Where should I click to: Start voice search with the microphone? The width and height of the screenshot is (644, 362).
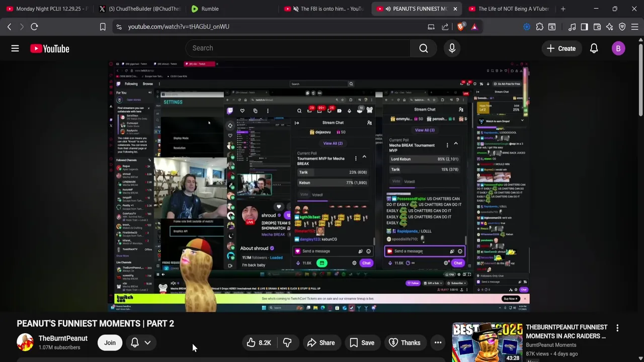point(452,48)
